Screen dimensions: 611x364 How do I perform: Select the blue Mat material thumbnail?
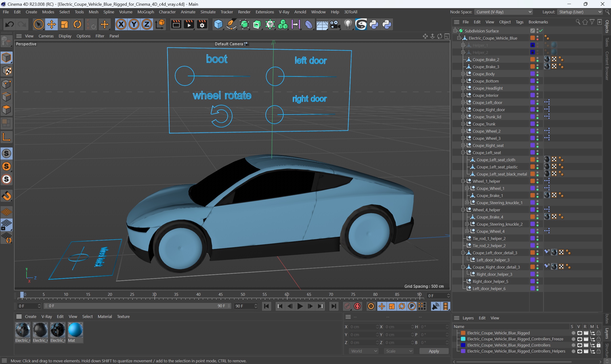coord(75,330)
